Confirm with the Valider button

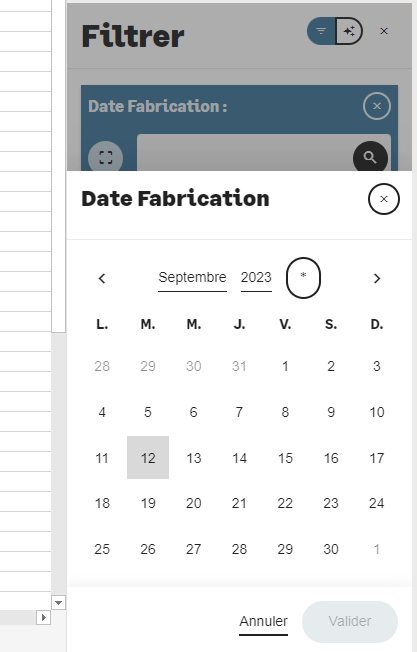click(350, 622)
